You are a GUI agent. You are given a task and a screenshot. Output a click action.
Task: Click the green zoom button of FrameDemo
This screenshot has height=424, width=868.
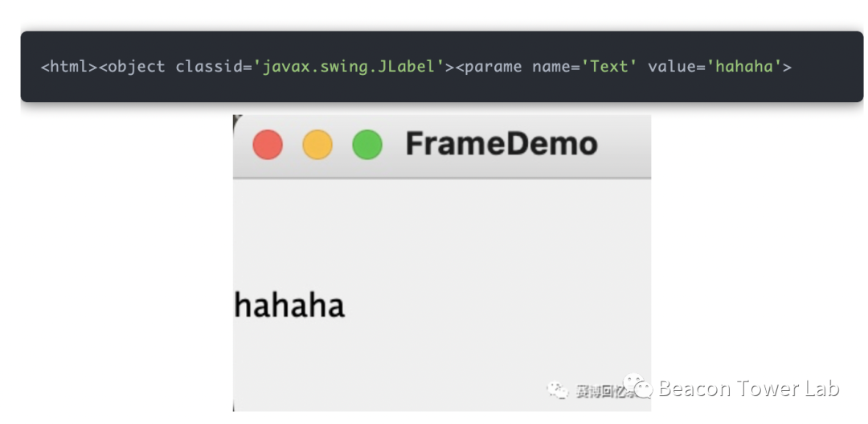pos(367,145)
